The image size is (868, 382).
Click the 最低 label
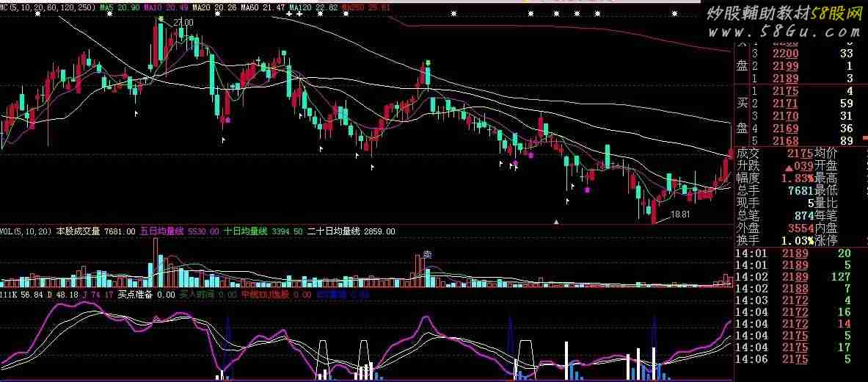click(826, 191)
